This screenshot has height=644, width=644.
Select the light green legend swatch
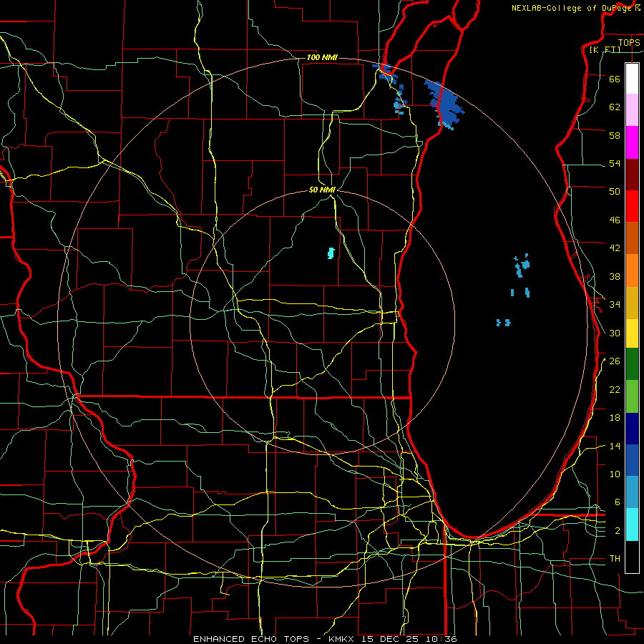tap(632, 396)
